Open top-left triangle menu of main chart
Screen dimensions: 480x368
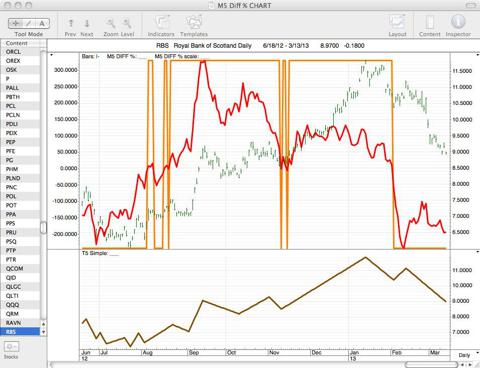pos(52,55)
